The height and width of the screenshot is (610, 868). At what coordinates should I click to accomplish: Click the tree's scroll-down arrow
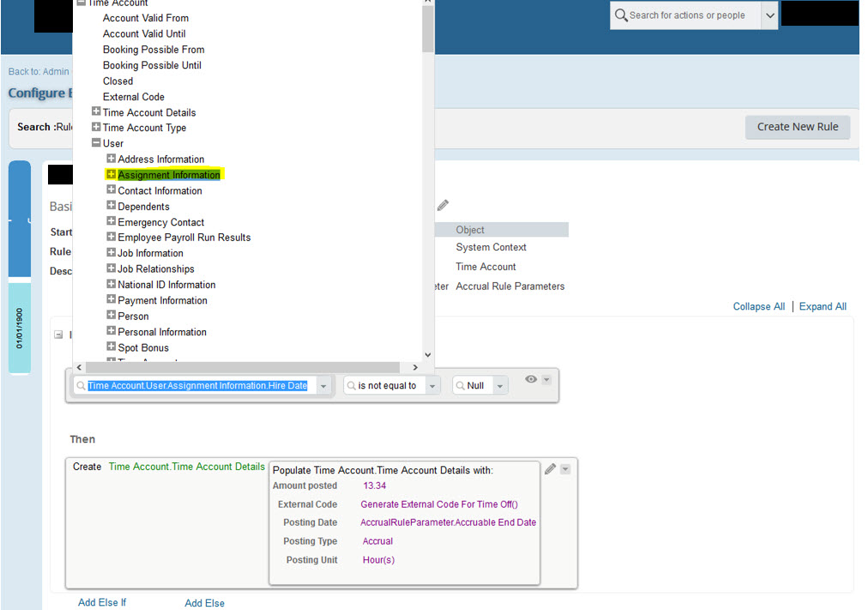tap(427, 355)
